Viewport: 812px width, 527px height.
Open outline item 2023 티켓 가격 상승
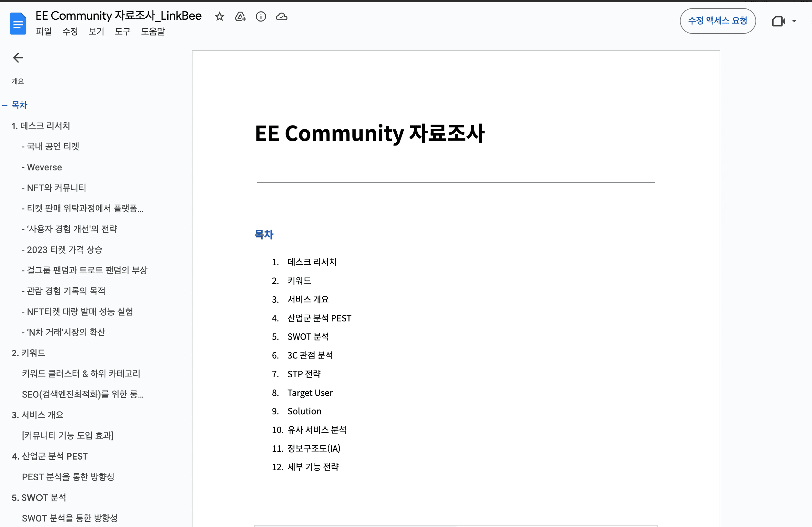tap(62, 249)
